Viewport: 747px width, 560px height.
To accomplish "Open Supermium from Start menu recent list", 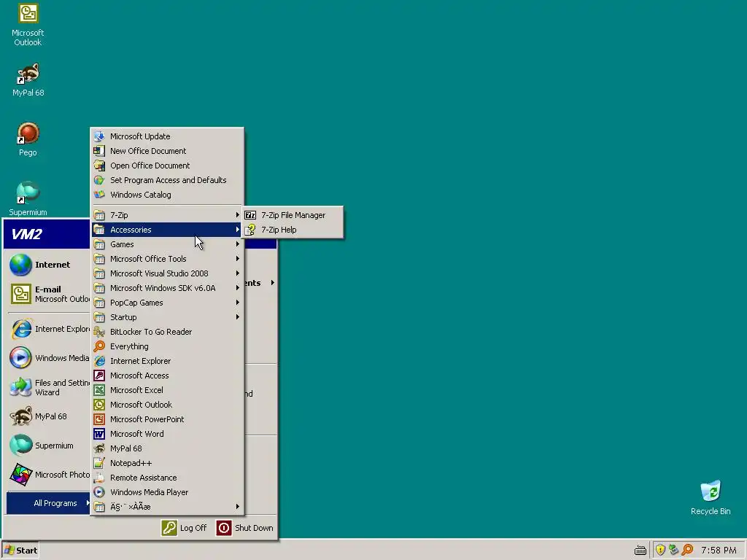I will [x=49, y=446].
